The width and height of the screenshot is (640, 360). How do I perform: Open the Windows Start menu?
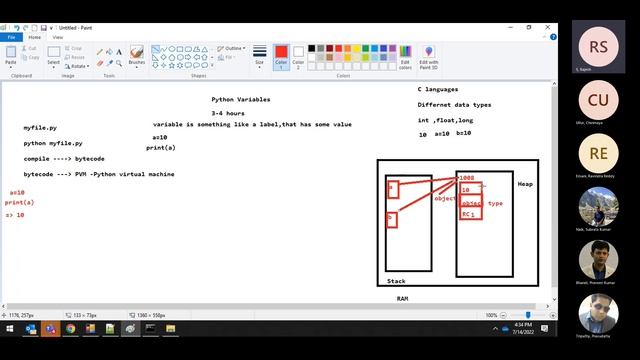(10, 329)
